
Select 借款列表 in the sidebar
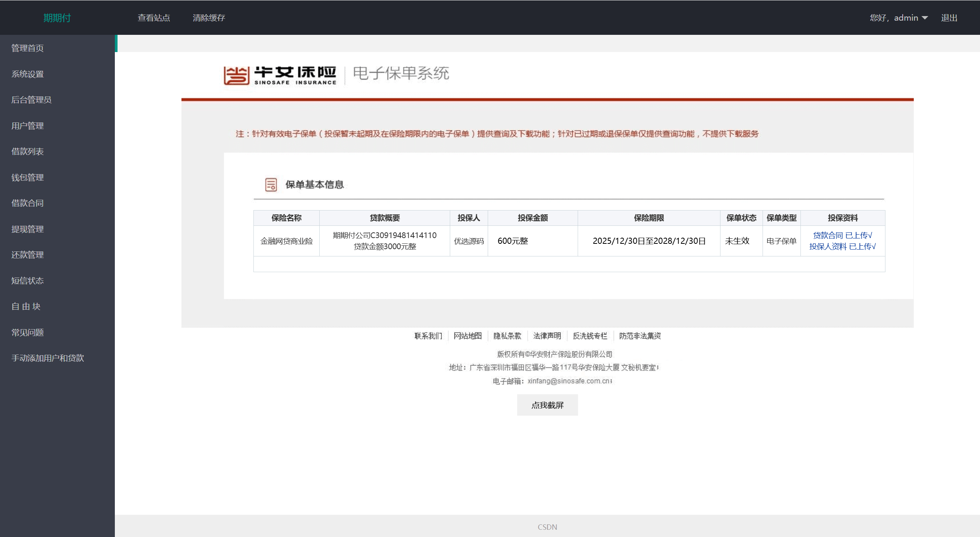28,152
